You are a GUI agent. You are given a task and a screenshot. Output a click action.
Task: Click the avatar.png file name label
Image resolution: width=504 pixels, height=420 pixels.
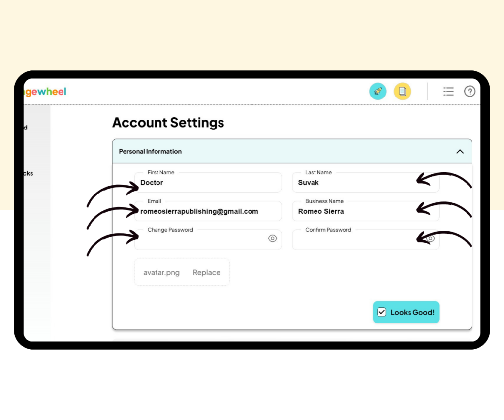161,272
